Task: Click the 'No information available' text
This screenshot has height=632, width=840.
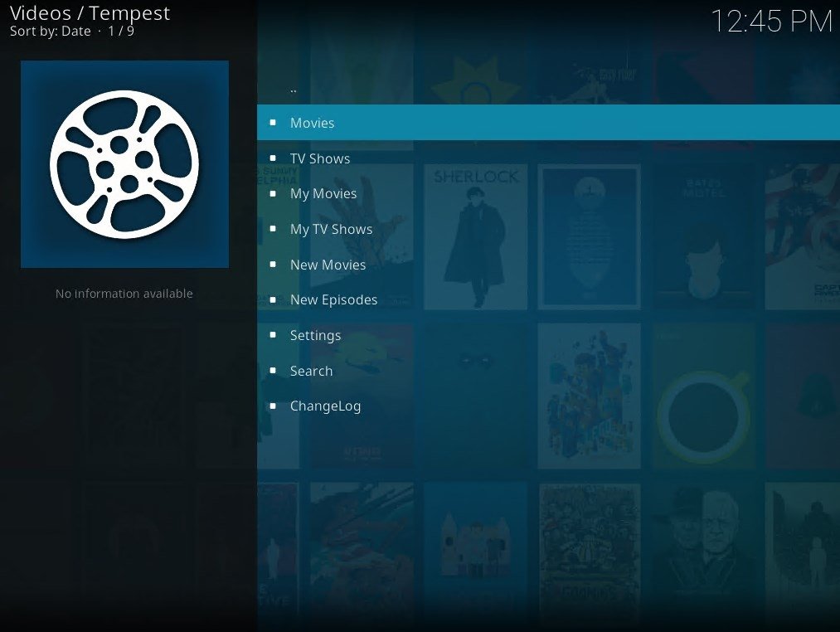Action: pyautogui.click(x=124, y=294)
